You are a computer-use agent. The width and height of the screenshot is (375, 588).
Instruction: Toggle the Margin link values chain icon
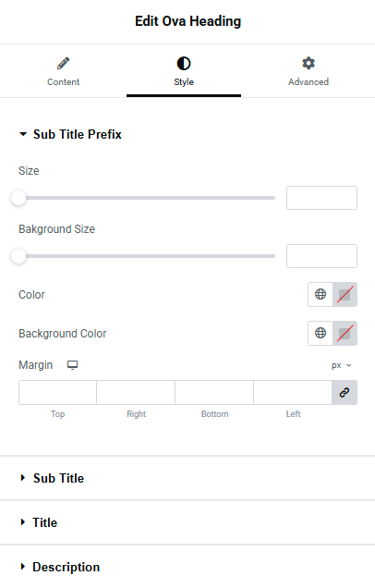345,392
